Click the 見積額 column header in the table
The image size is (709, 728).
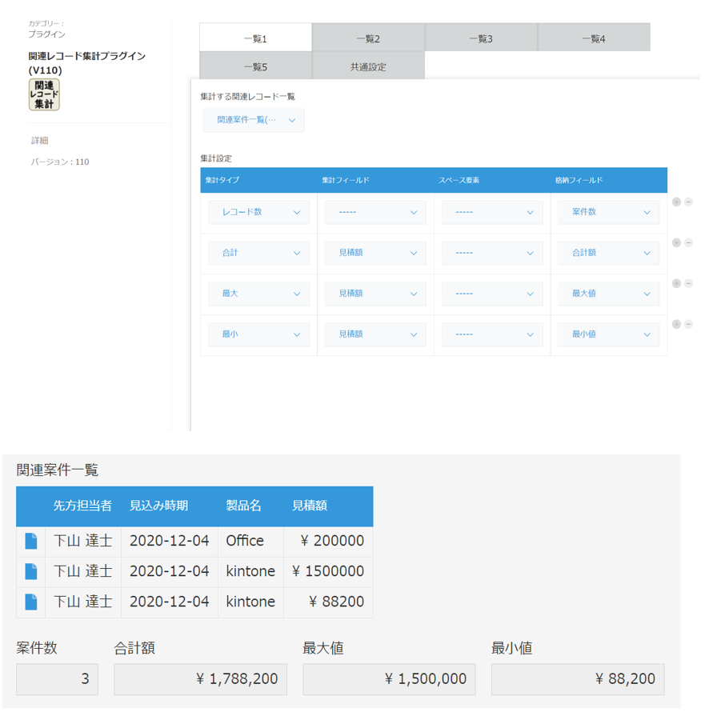(x=310, y=506)
